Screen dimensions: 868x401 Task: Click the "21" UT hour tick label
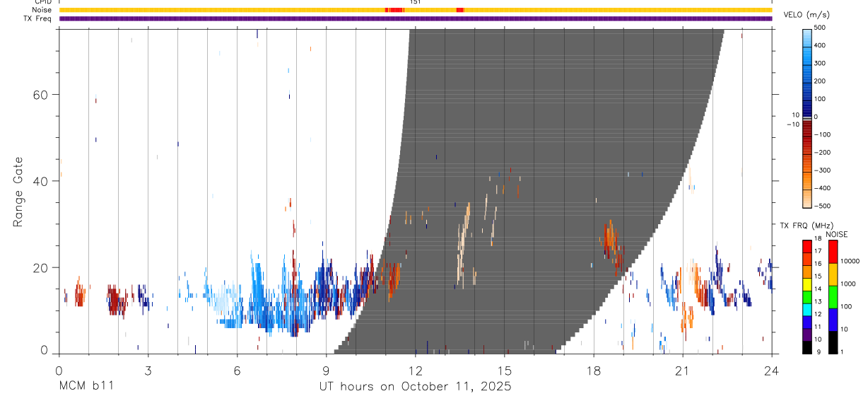tap(682, 370)
